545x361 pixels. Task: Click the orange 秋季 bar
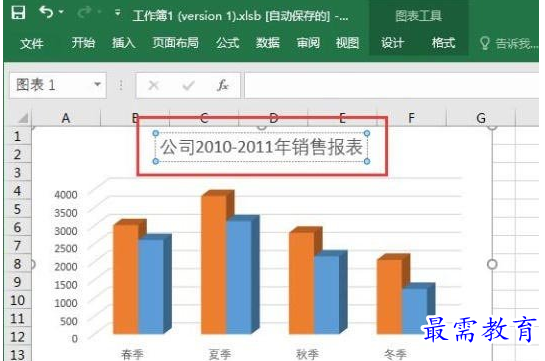pos(302,283)
